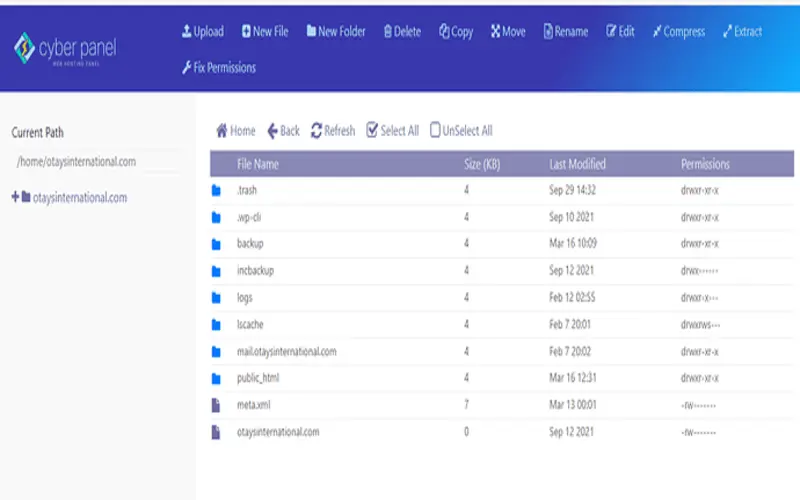Screen dimensions: 800x500
Task: Click UnSelect All checkbox
Action: pos(461,131)
